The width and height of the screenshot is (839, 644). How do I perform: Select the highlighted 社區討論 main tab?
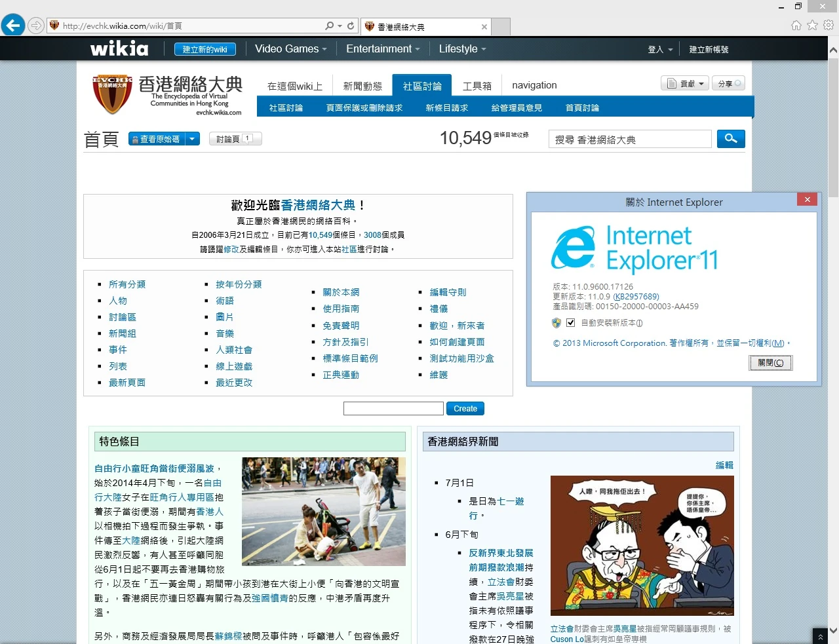[x=422, y=86]
